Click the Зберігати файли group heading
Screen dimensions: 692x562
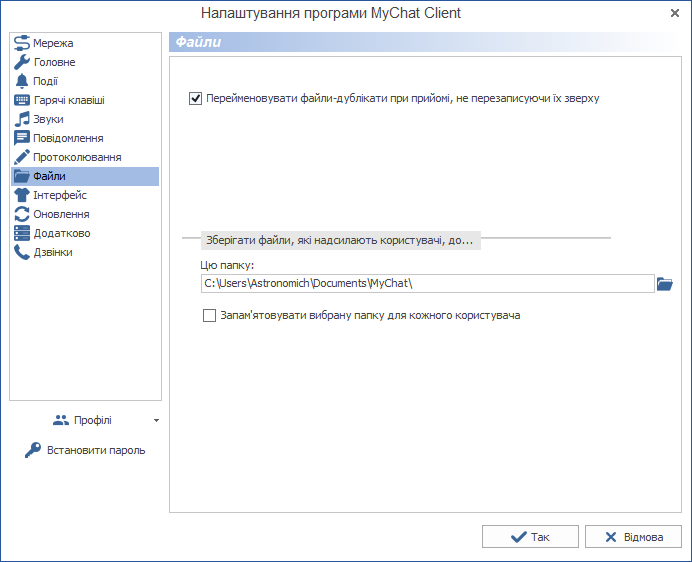339,240
